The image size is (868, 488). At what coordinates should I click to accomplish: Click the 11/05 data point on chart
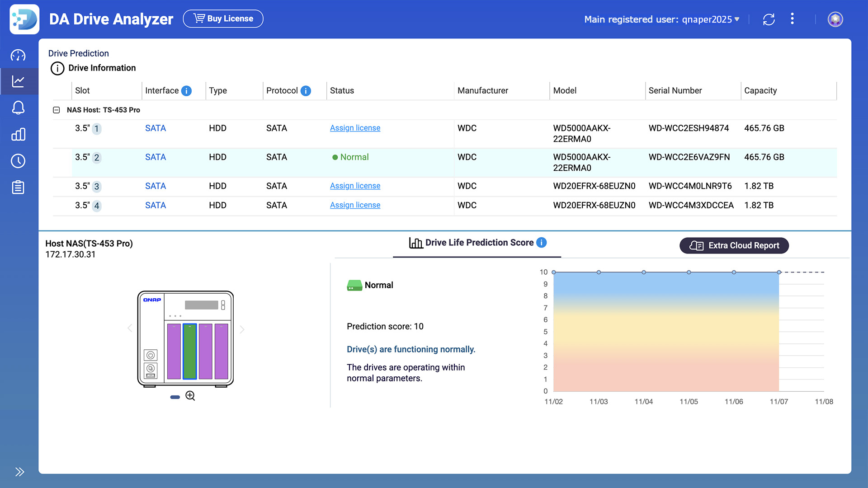(x=689, y=272)
